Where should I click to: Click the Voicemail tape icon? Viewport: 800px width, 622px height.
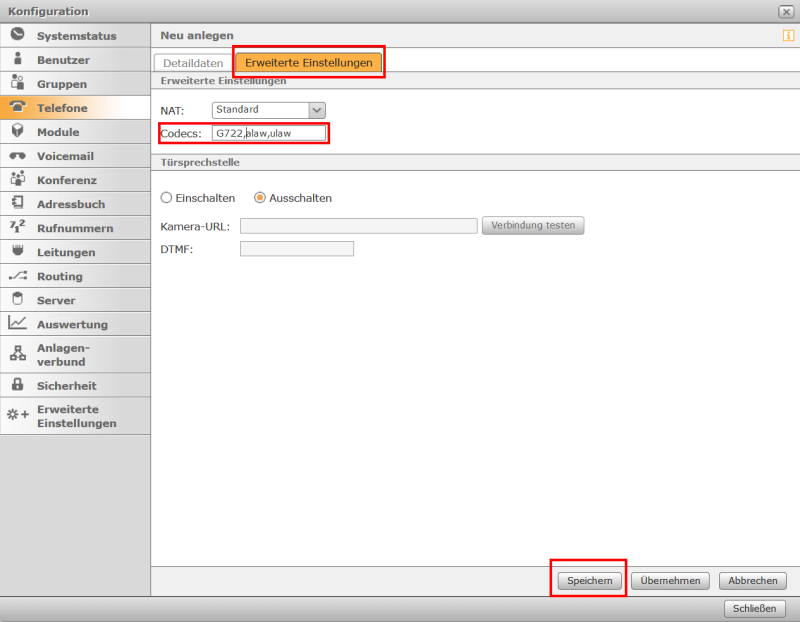pos(17,156)
